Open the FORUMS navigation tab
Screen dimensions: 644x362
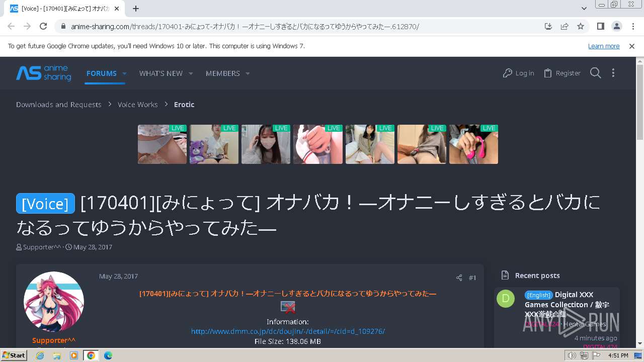click(x=102, y=73)
